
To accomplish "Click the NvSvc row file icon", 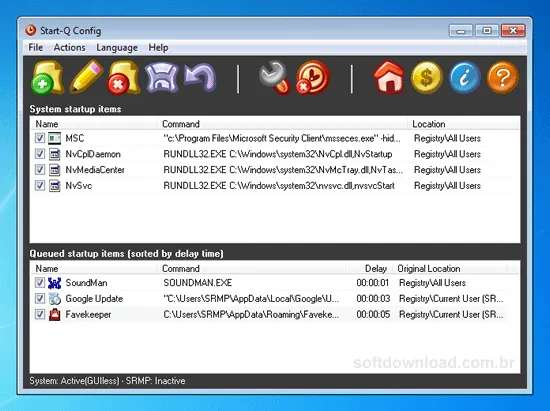I will pos(54,186).
